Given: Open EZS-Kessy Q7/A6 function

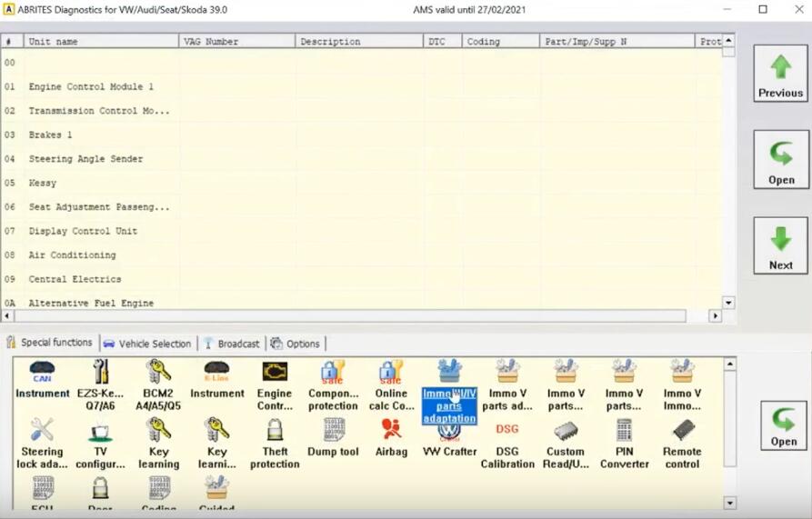Looking at the screenshot, I should tap(100, 385).
